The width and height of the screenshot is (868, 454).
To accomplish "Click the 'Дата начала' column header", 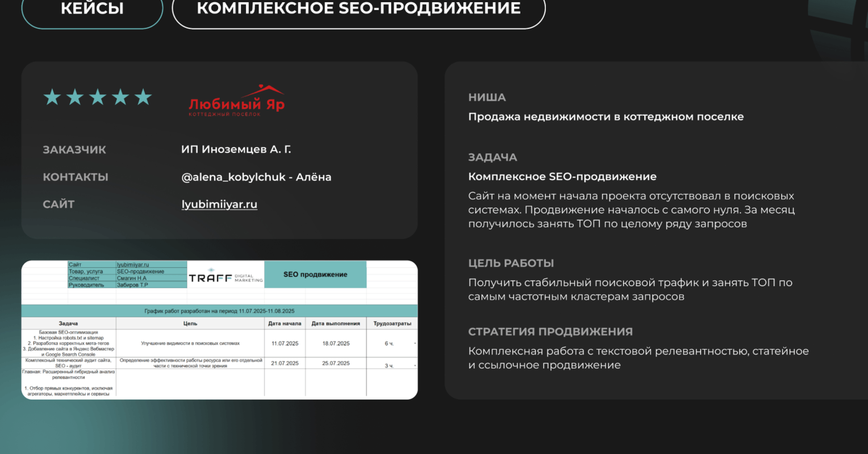I will coord(285,323).
